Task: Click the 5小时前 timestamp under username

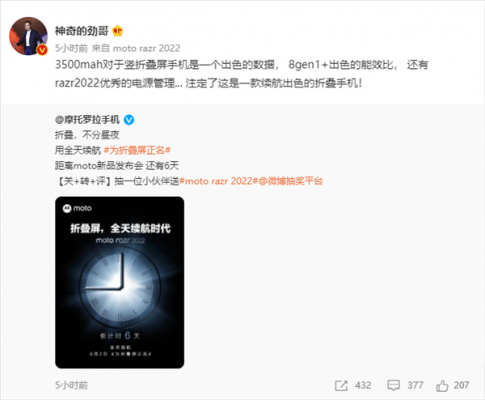Action: pos(71,49)
